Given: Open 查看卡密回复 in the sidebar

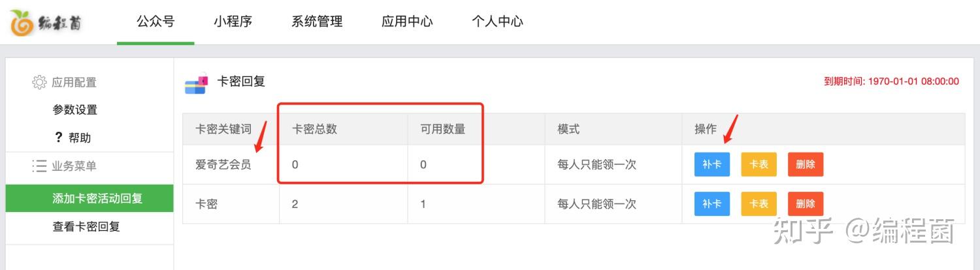Looking at the screenshot, I should click(x=86, y=227).
